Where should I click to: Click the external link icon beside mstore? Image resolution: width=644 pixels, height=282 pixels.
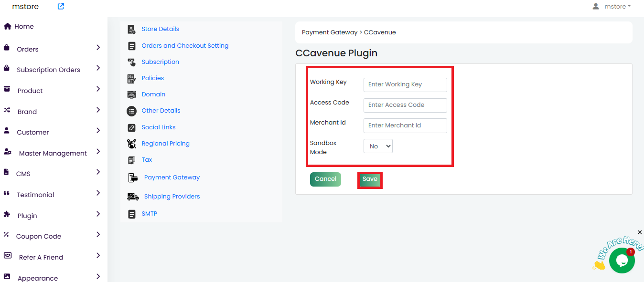61,7
